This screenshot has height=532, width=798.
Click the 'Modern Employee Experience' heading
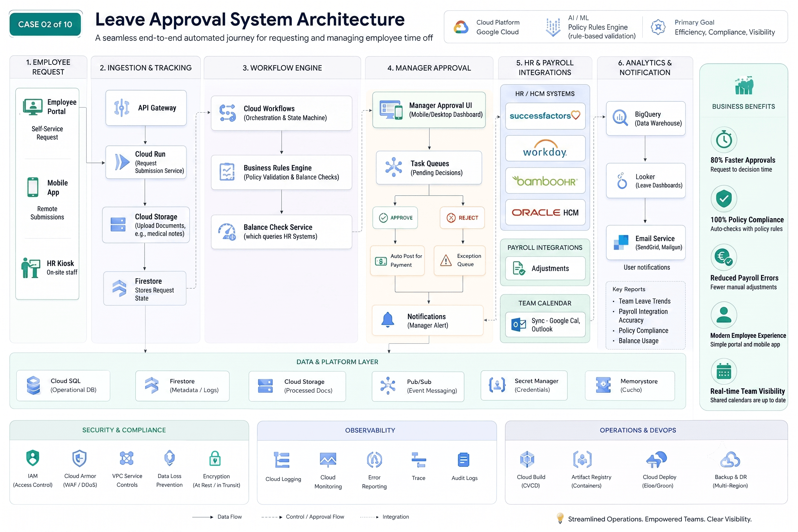[748, 335]
